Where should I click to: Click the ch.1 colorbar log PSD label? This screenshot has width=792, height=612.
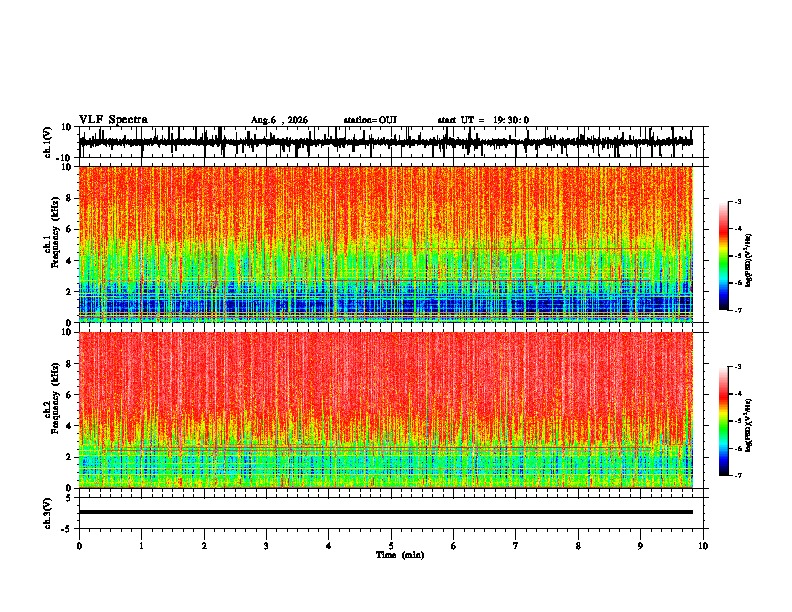coord(749,260)
